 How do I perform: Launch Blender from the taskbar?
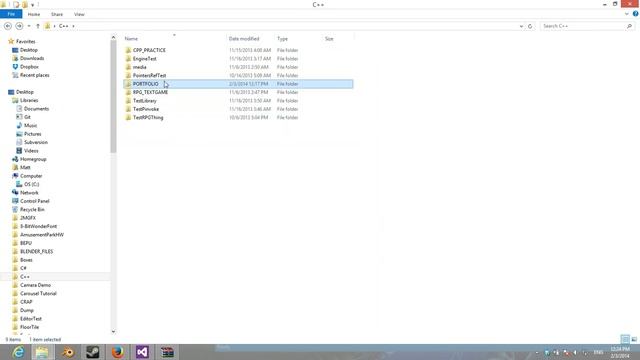[x=68, y=352]
